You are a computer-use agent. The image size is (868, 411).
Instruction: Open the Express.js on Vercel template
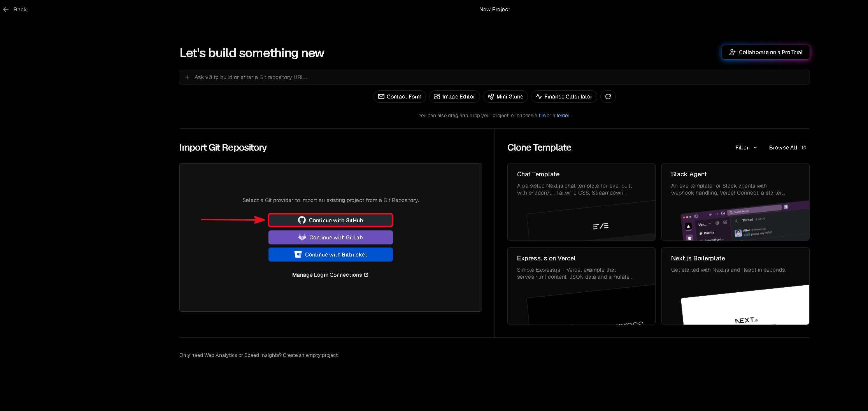coord(581,286)
